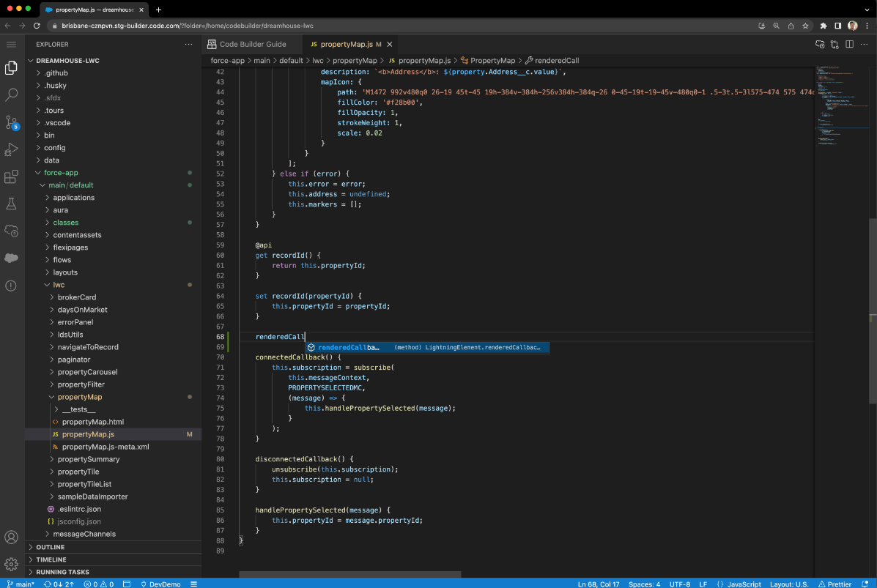Open Run and Debug view
Viewport: 877px width, 588px height.
11,149
